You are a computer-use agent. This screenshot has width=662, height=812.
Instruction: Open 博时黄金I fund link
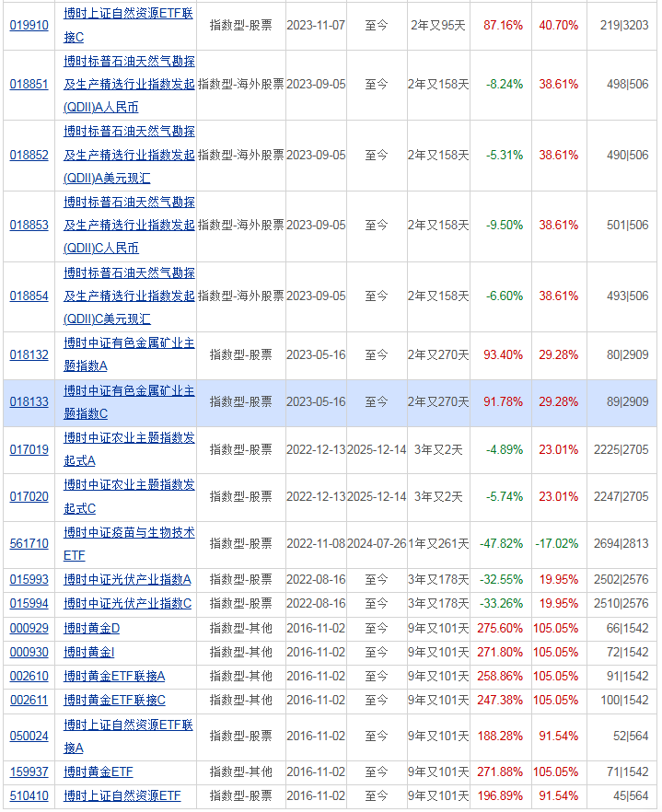tap(88, 653)
